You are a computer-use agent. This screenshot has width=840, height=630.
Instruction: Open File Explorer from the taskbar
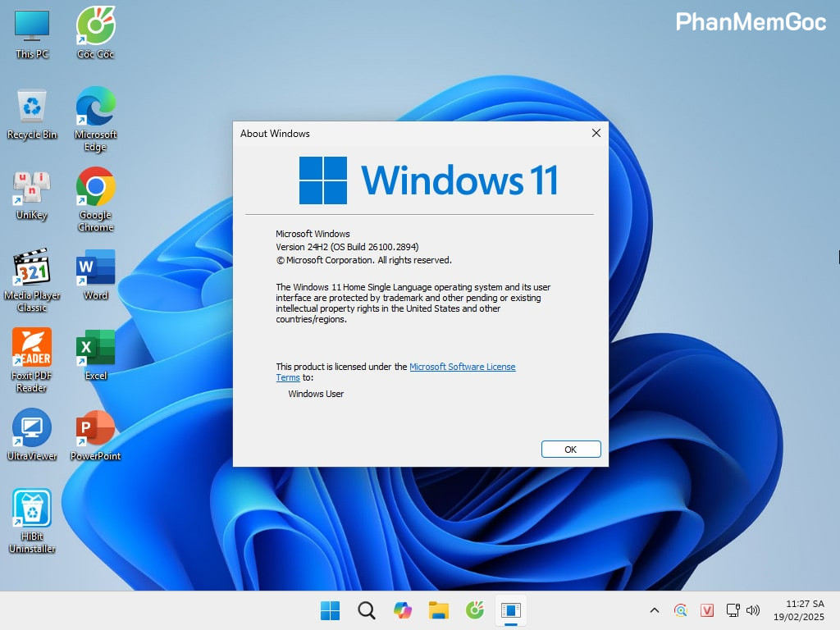pyautogui.click(x=438, y=610)
